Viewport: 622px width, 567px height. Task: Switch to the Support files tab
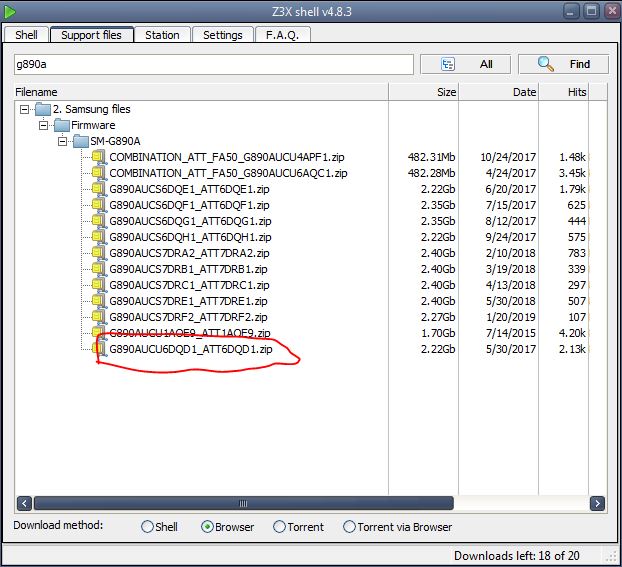point(92,35)
